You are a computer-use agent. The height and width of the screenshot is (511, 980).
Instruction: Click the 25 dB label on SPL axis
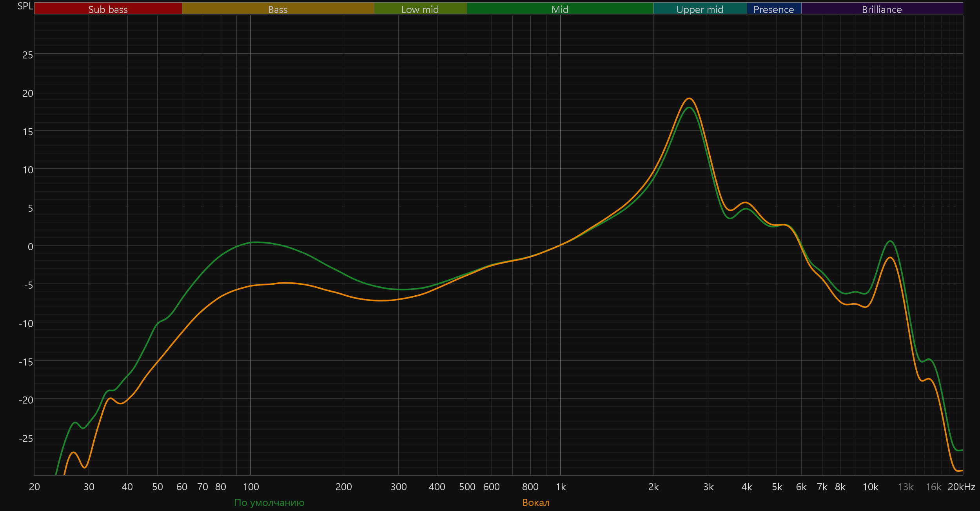coord(27,55)
